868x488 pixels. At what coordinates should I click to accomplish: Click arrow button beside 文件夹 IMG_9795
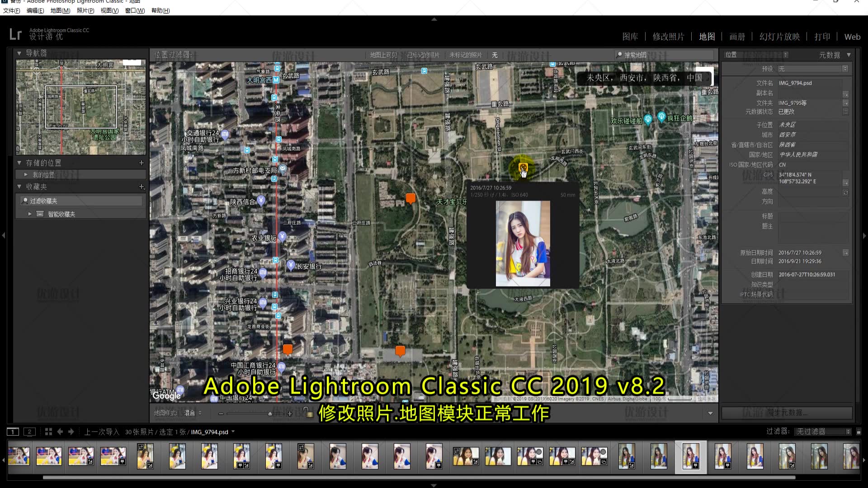coord(845,103)
